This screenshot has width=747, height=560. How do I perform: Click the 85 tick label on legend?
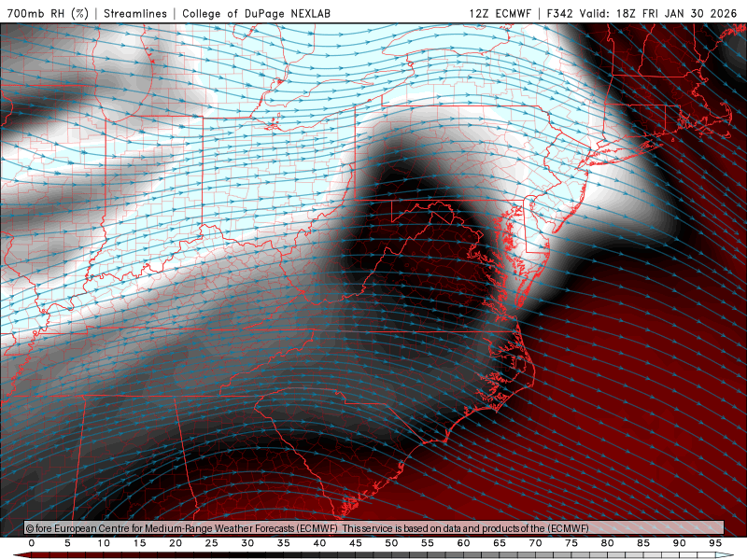pyautogui.click(x=643, y=543)
